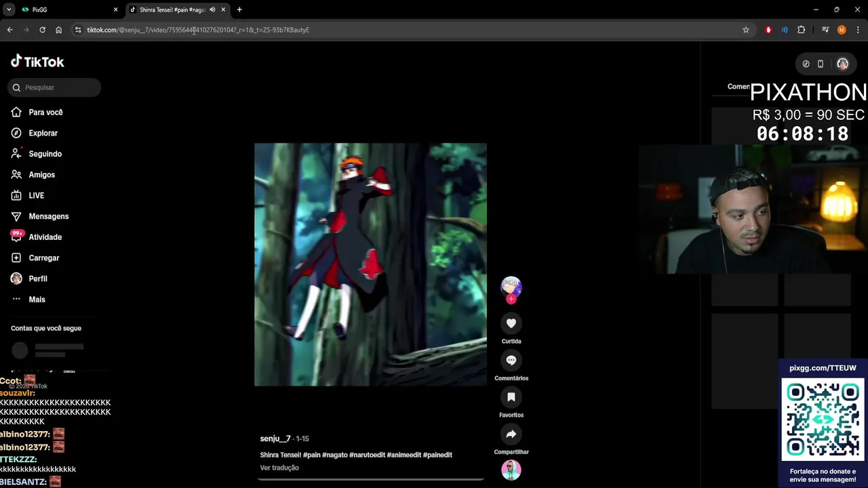Open the Extensions puzzle icon
868x488 pixels.
click(x=801, y=30)
